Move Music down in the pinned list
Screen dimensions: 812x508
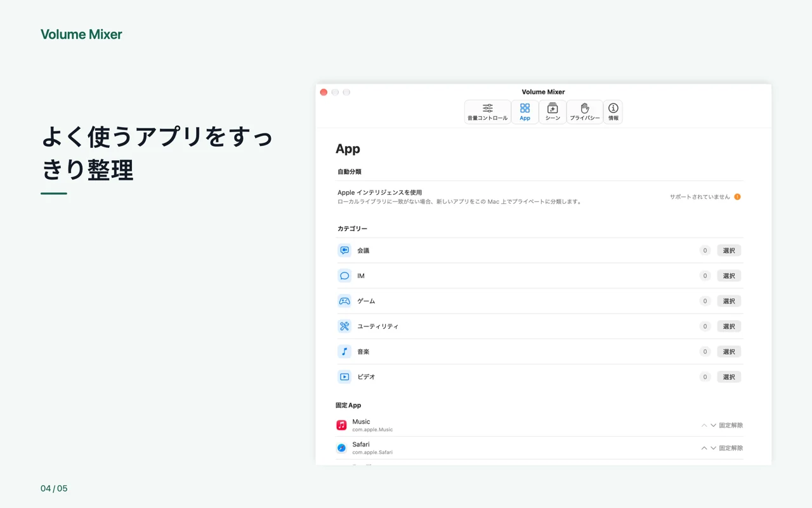coord(713,425)
